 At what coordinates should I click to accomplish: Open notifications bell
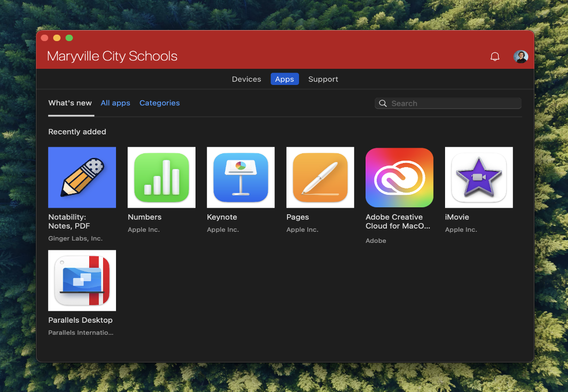495,57
